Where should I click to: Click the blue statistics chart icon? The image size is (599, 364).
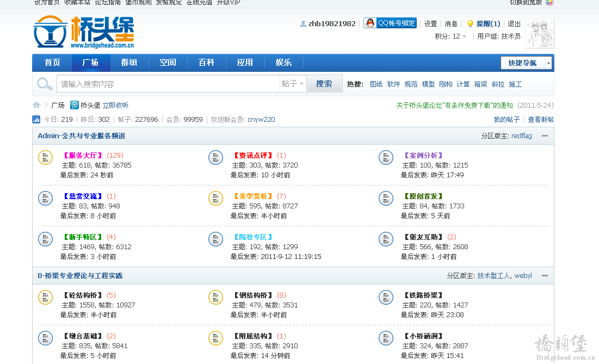tap(36, 120)
